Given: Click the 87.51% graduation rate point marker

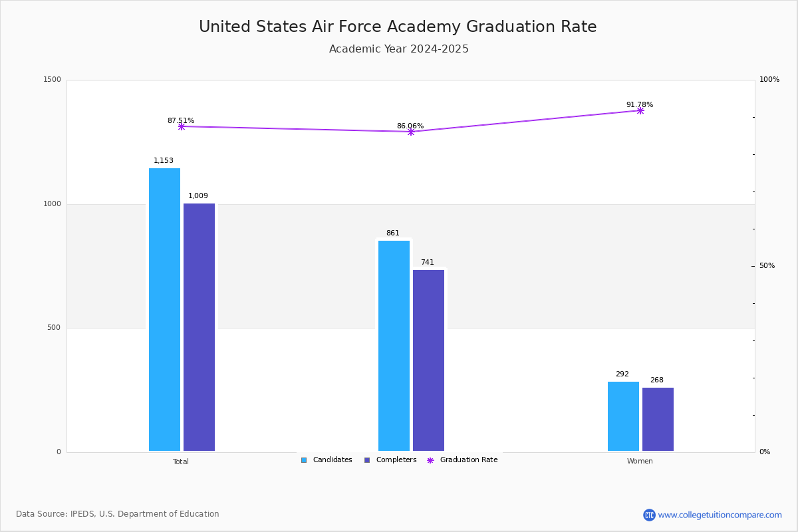Looking at the screenshot, I should coord(181,126).
